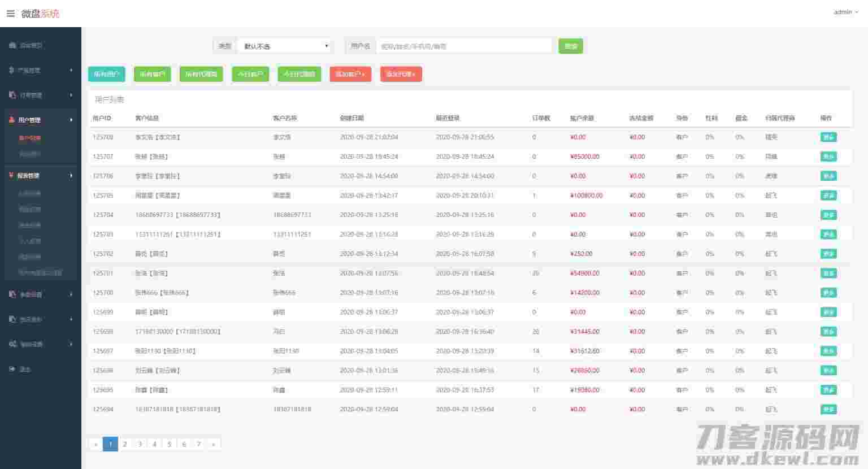
Task: Collapse the 用户管理 sidebar section arrow
Action: (x=71, y=120)
